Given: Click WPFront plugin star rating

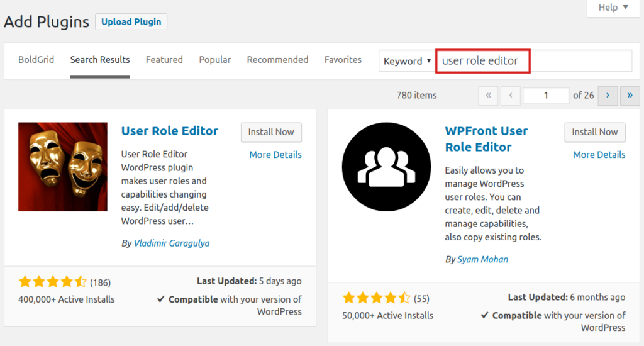Looking at the screenshot, I should 377,298.
